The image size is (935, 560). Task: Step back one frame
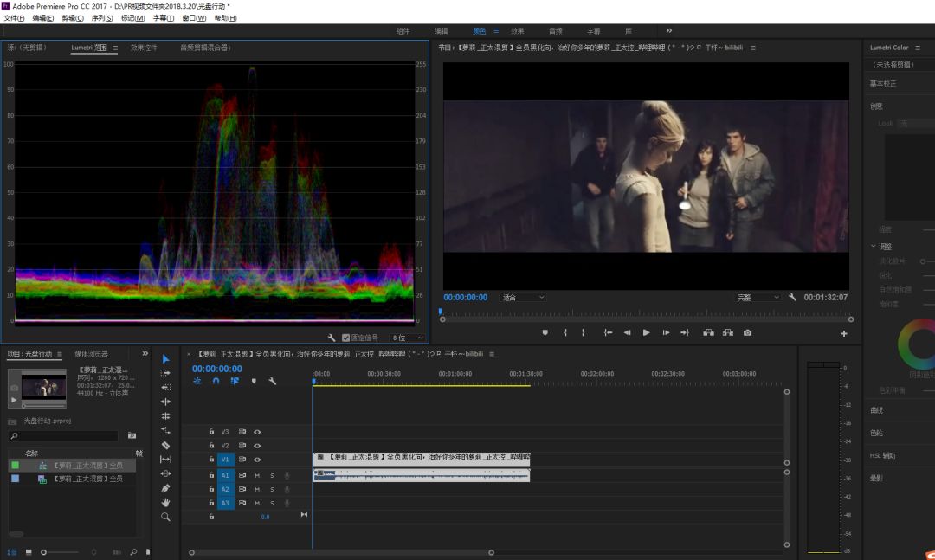point(628,332)
